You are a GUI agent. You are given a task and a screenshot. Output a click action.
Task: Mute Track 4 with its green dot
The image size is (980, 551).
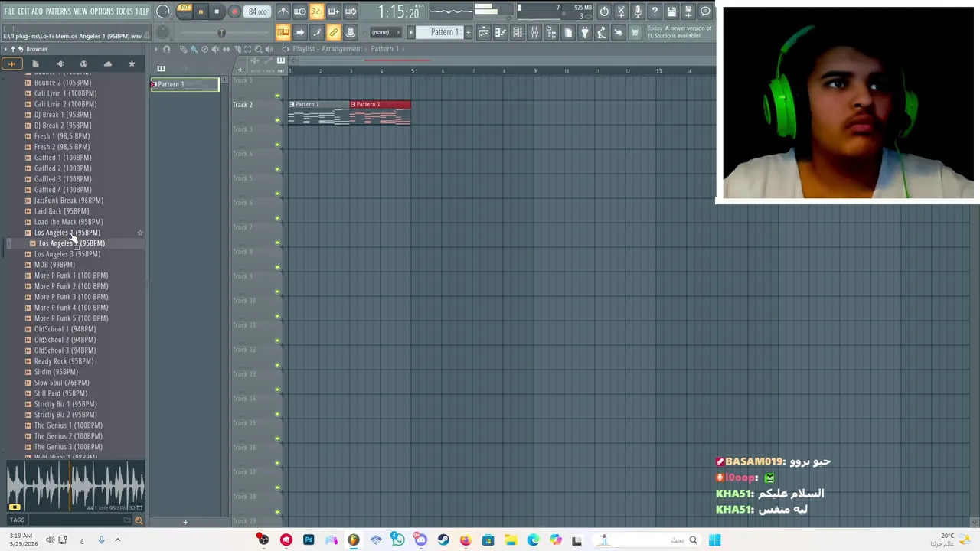277,169
